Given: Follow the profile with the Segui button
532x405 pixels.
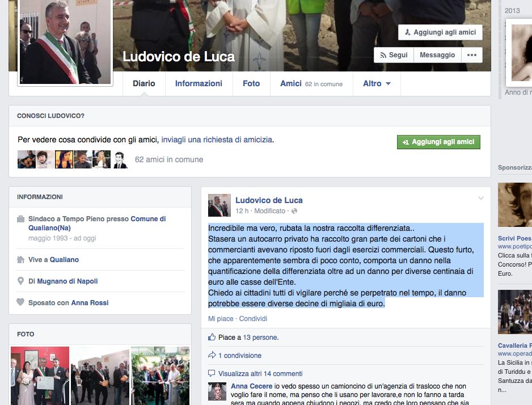Looking at the screenshot, I should tap(394, 55).
